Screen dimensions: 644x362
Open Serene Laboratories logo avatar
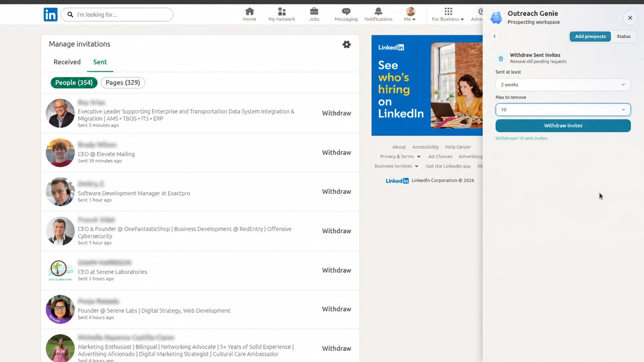click(60, 270)
